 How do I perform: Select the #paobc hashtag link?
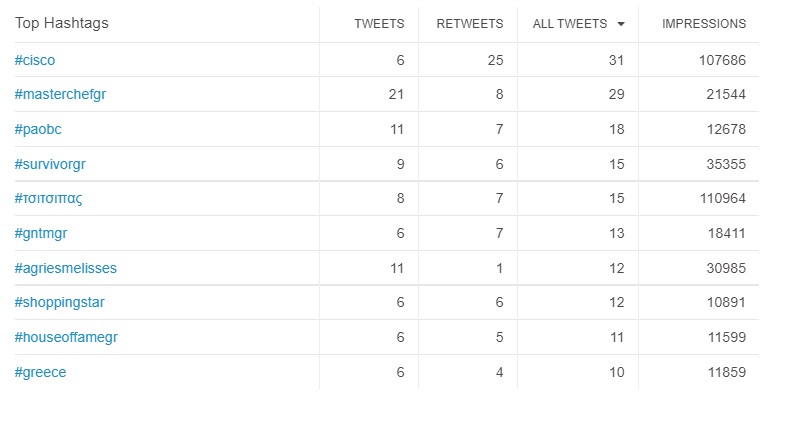(39, 129)
